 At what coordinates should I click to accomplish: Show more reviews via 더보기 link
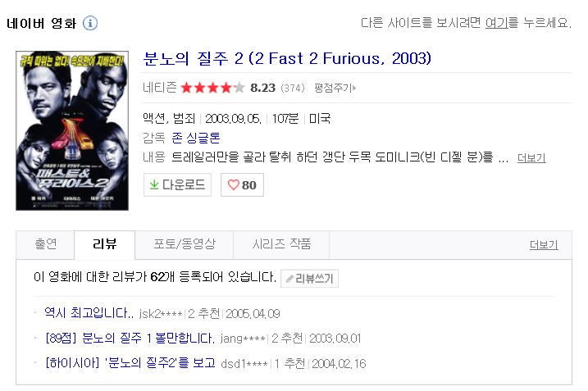(x=544, y=245)
